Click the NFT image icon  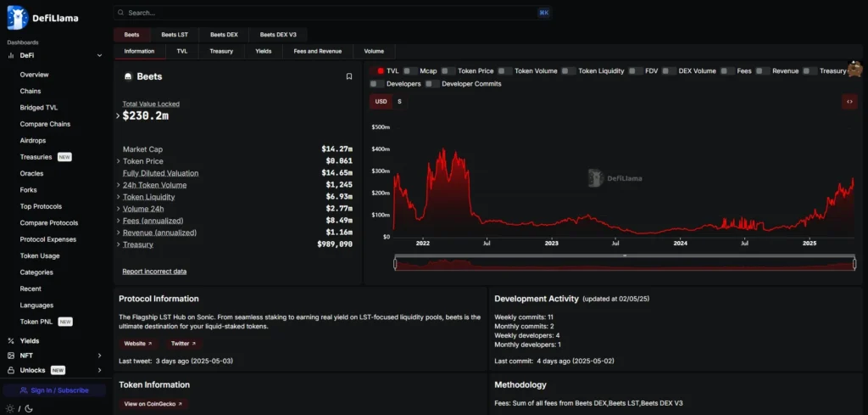pos(10,355)
